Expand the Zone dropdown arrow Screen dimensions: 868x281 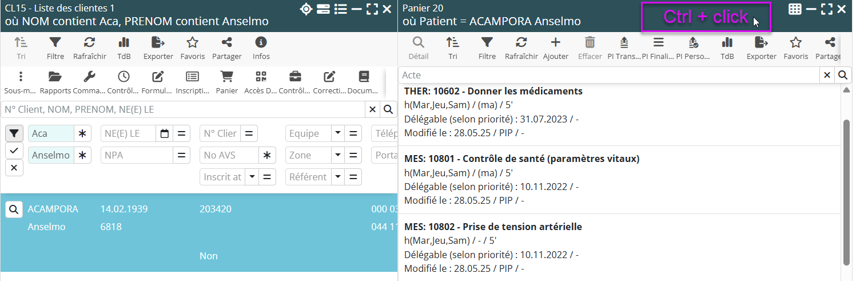tap(337, 155)
